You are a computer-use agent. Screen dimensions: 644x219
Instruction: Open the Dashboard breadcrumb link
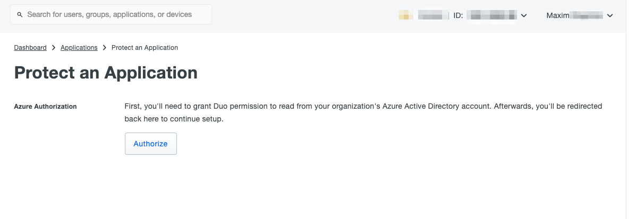(x=30, y=48)
